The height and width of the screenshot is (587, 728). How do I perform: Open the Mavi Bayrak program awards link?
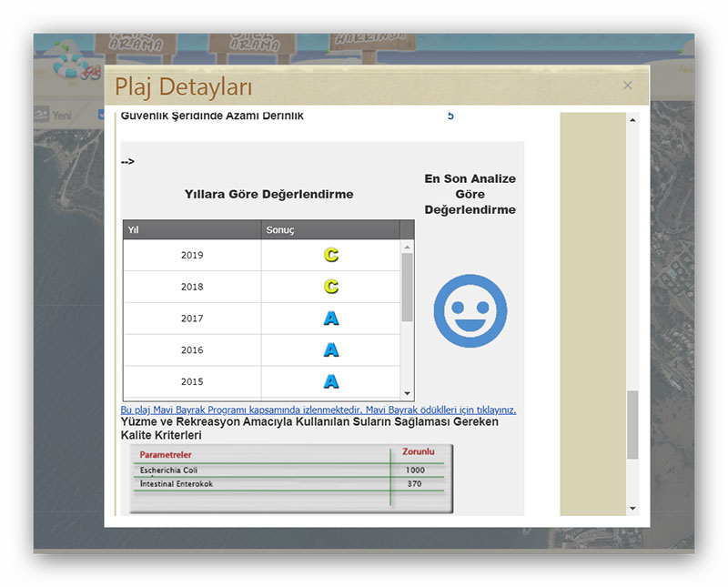[x=318, y=410]
